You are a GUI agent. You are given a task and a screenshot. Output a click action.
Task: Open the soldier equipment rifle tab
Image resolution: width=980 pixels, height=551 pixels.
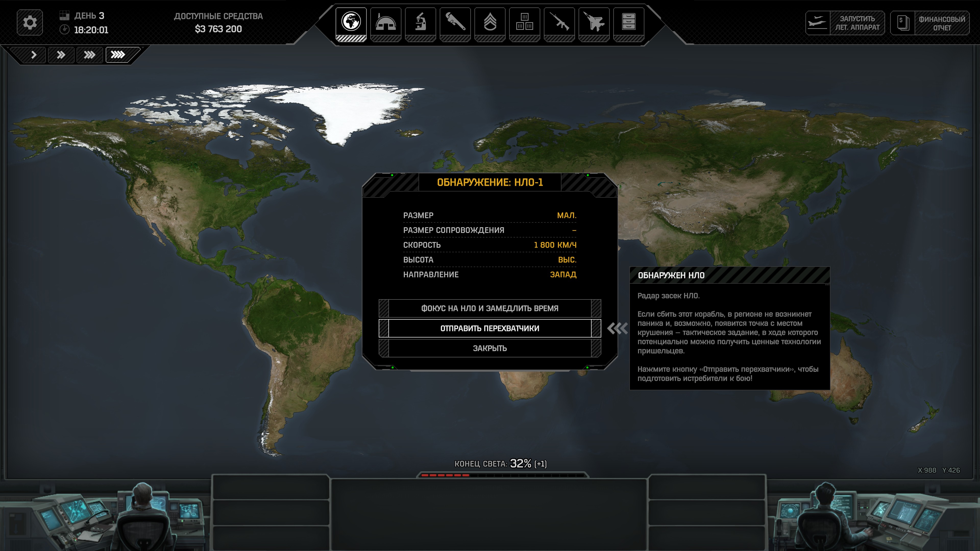pos(559,22)
